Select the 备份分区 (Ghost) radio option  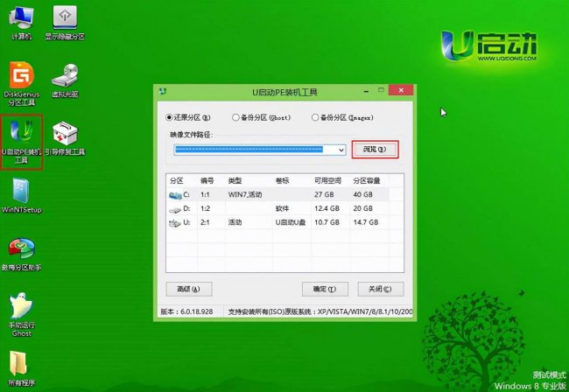click(261, 117)
